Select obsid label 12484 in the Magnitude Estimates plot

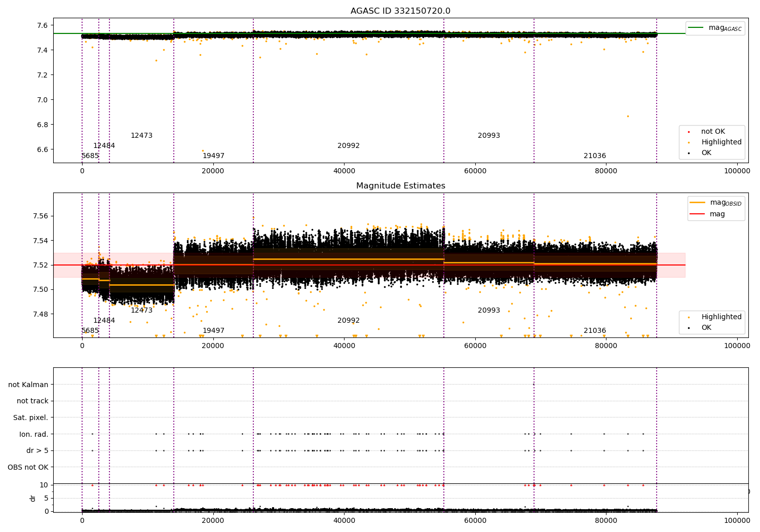[104, 321]
